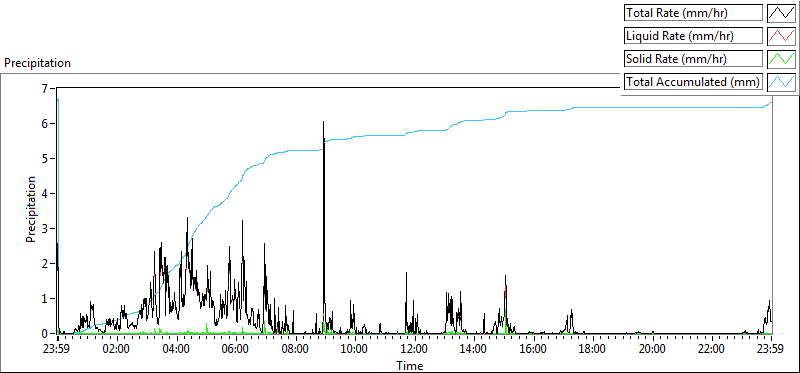Click the minimum value 0 on y-axis

tap(44, 334)
